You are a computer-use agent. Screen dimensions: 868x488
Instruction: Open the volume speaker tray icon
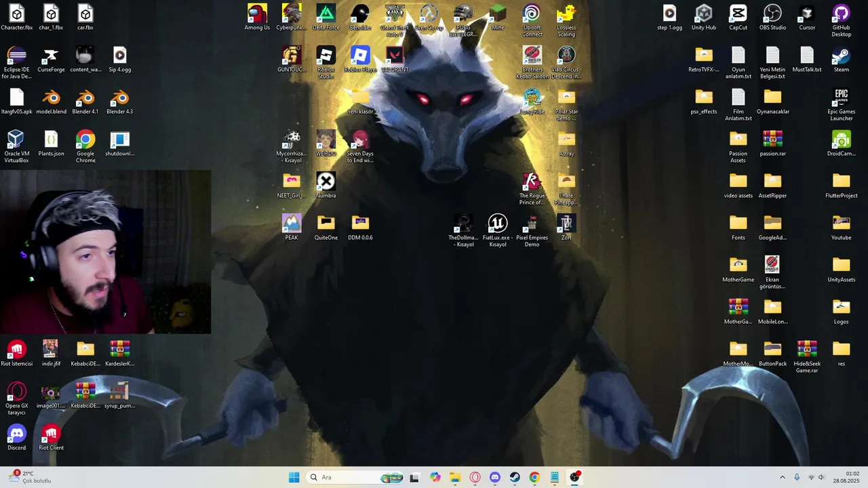[821, 477]
